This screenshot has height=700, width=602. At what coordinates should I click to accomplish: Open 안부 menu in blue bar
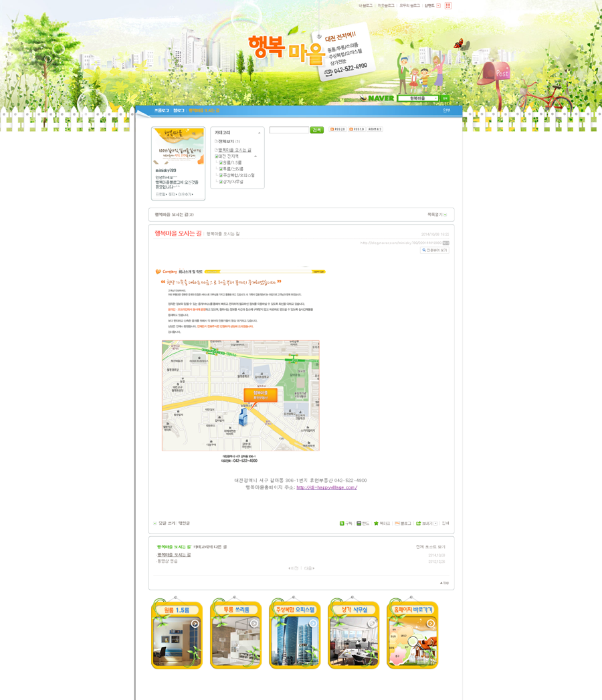click(x=447, y=110)
